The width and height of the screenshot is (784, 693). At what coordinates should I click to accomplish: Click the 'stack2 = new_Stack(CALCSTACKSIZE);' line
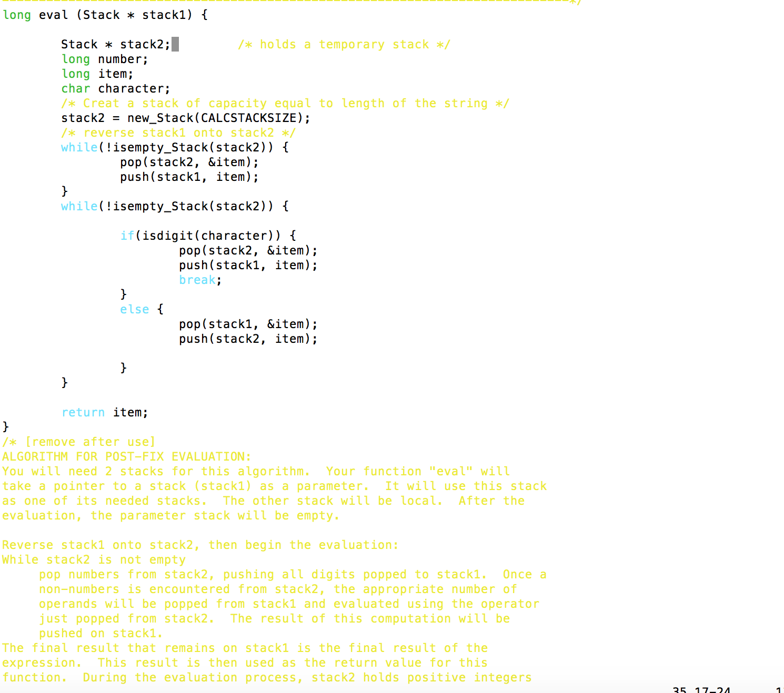(186, 118)
